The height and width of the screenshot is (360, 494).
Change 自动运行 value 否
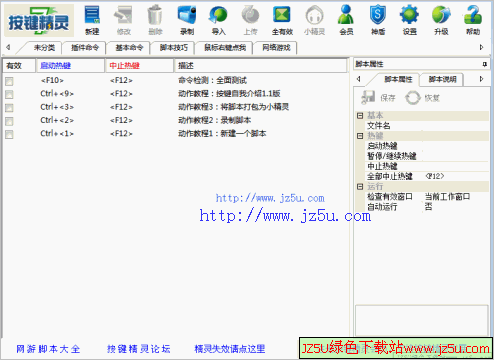(455, 207)
